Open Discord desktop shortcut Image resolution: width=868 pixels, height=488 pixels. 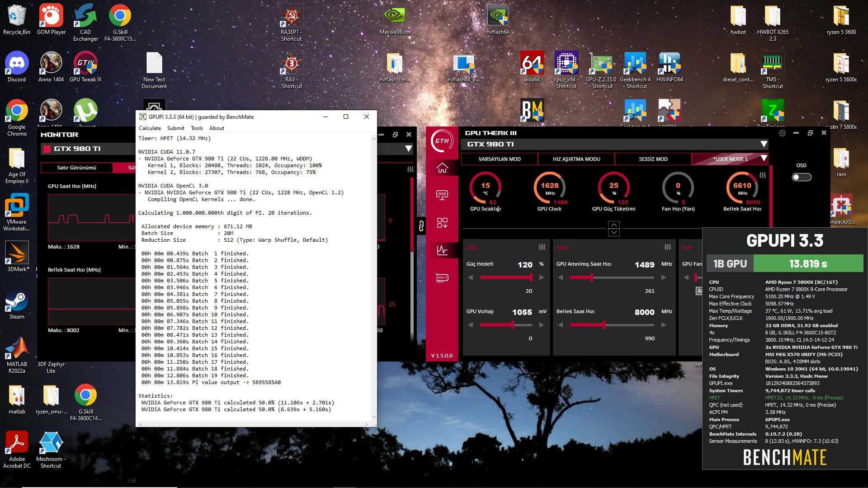tap(17, 67)
